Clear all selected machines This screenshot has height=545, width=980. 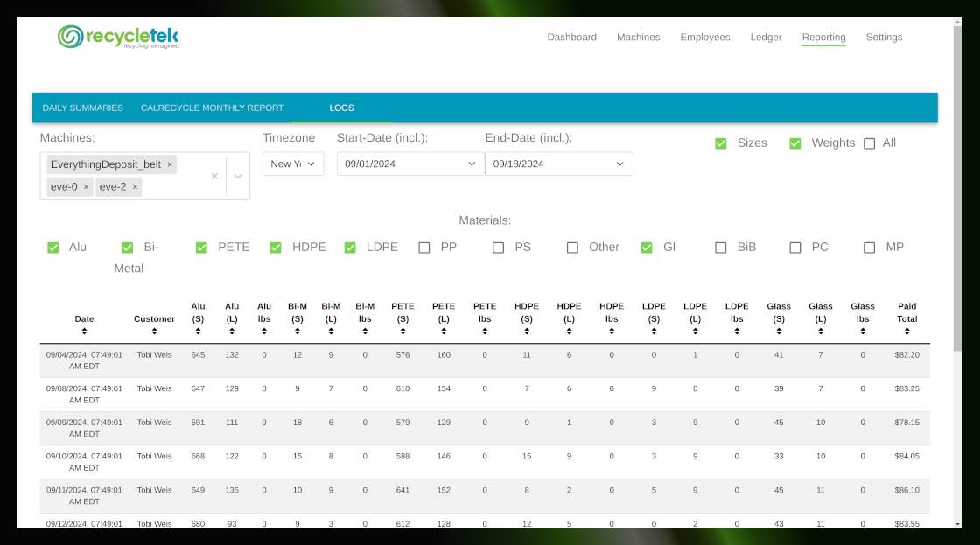click(x=214, y=176)
